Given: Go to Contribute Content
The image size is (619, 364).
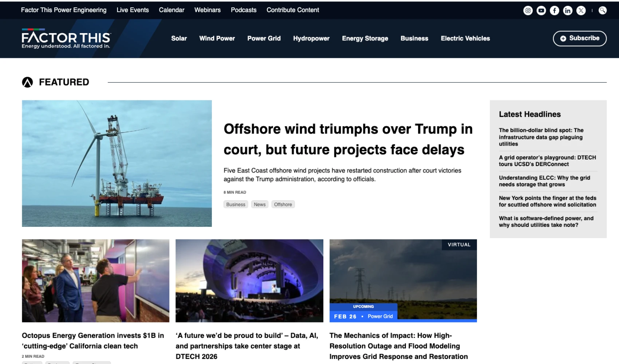Looking at the screenshot, I should click(x=293, y=10).
